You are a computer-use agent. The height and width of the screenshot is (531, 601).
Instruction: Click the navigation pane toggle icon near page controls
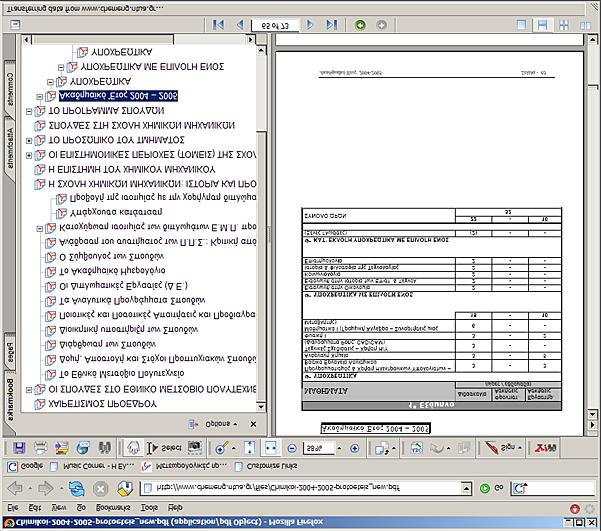coord(15,25)
